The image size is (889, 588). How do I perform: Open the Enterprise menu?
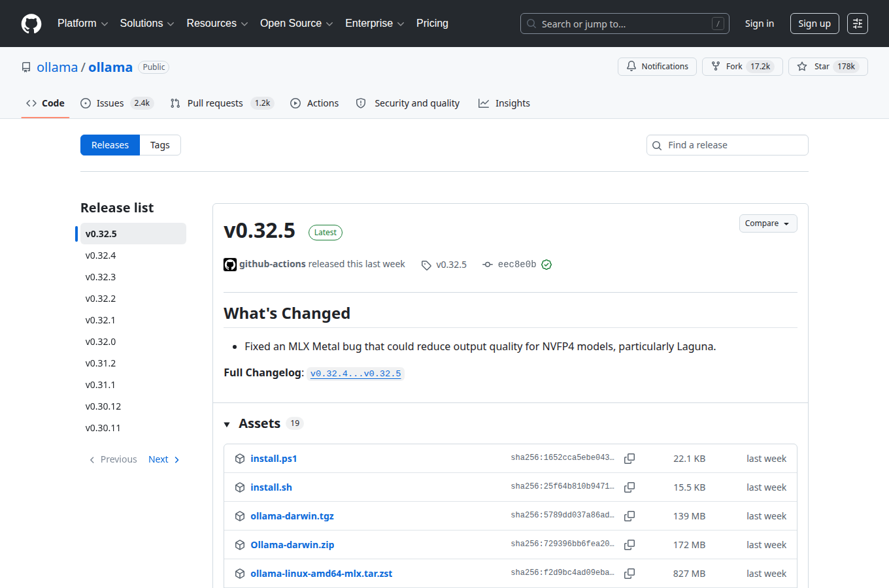click(x=375, y=24)
